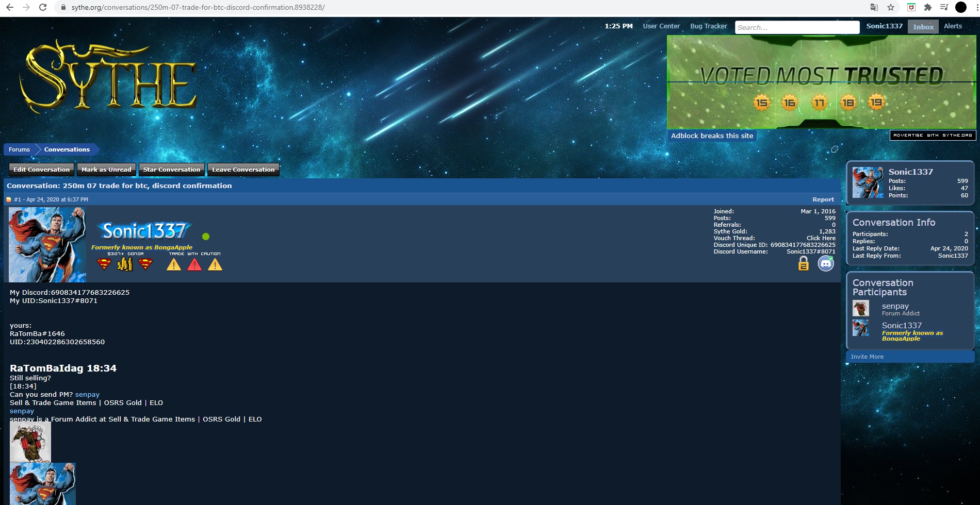Bookmark this page with the star icon

point(891,7)
